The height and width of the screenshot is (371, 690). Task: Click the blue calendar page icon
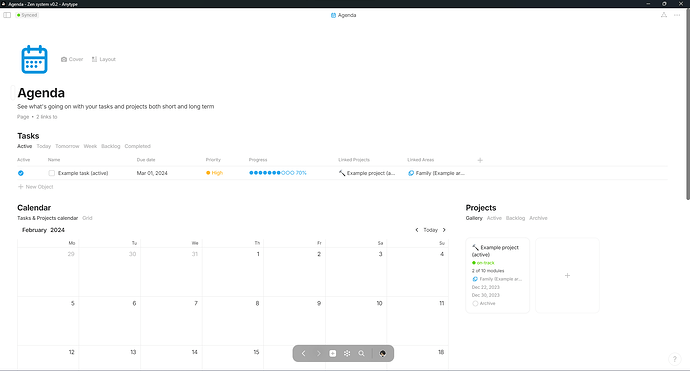(34, 59)
